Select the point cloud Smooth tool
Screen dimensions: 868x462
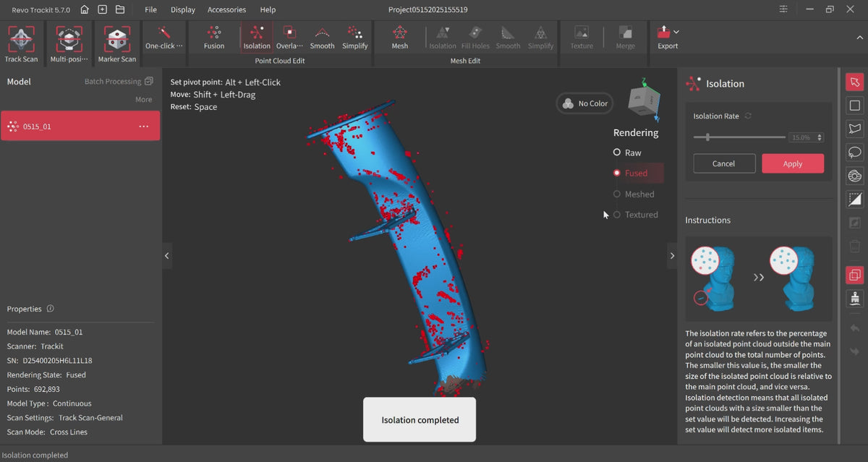322,38
